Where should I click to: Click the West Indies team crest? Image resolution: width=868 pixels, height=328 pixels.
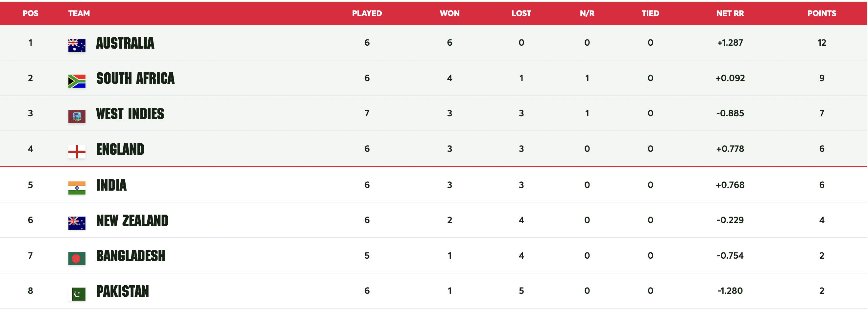pyautogui.click(x=77, y=117)
